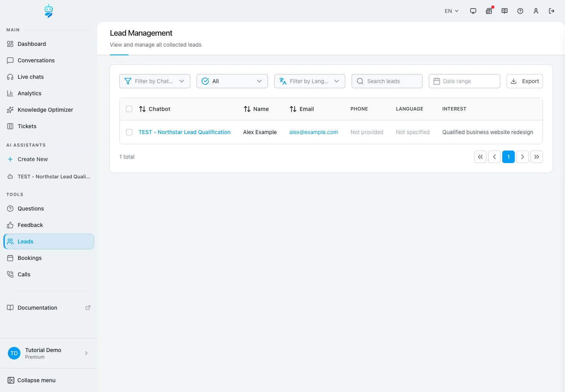Open the Bookings page
Viewport: 565px width, 392px height.
[x=49, y=258]
